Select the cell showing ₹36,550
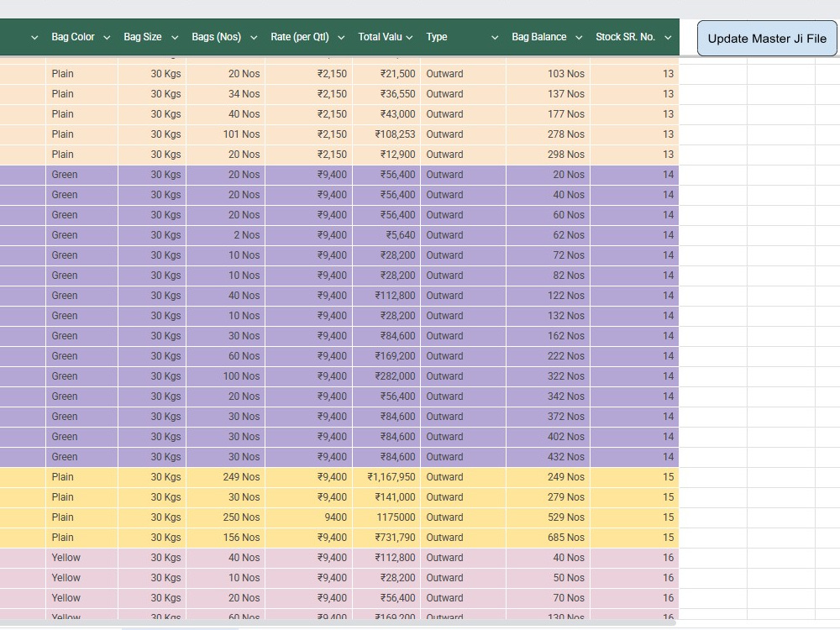 (x=386, y=94)
